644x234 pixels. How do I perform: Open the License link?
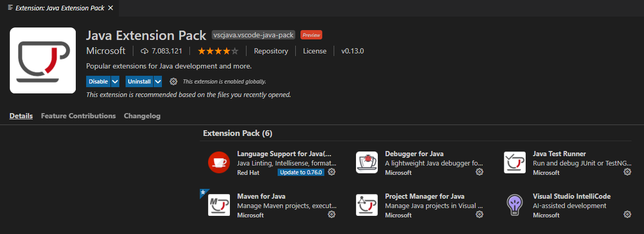tap(314, 51)
